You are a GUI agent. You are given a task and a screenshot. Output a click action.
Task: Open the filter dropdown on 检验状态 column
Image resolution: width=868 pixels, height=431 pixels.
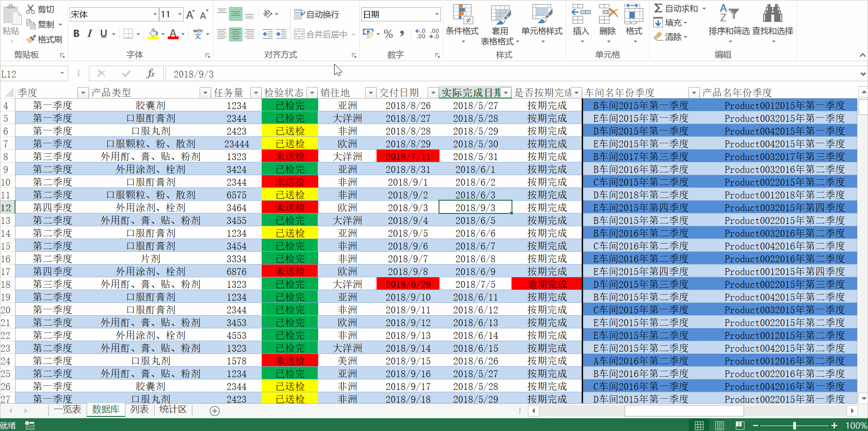tap(312, 92)
